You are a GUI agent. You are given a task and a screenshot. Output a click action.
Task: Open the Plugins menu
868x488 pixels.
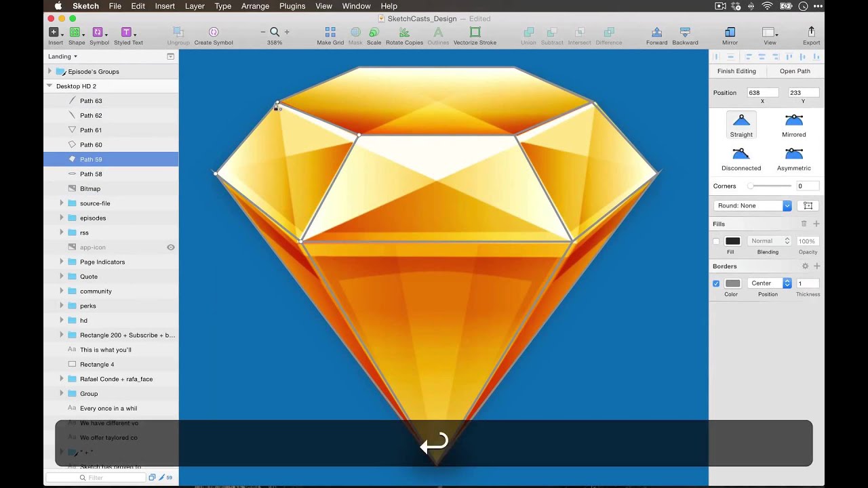coord(292,6)
